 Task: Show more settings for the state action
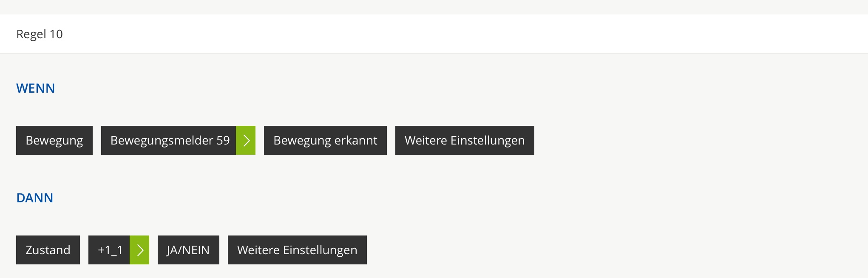297,250
